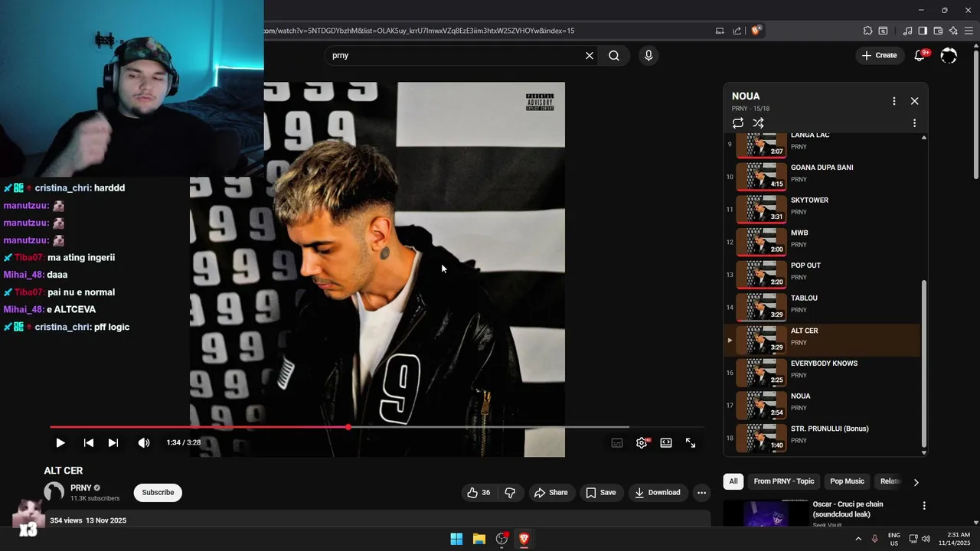Click the Brave browser taskbar icon
980x551 pixels.
tap(524, 539)
